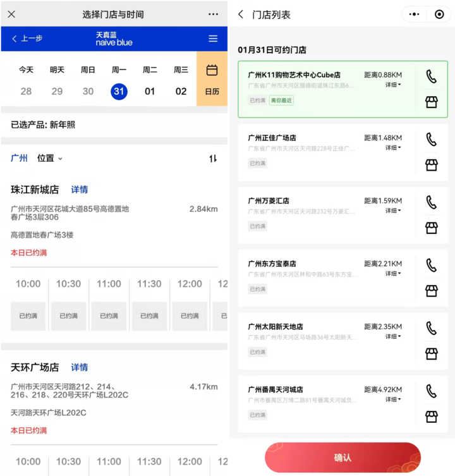Select the 广州太阳新天地店 card title
The width and height of the screenshot is (455, 476).
(x=276, y=327)
